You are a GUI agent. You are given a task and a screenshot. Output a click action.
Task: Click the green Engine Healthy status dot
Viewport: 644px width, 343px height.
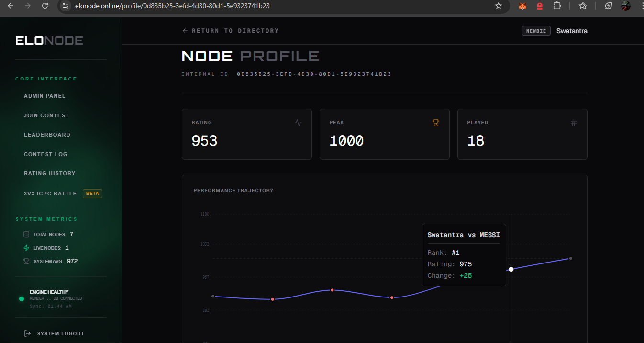pyautogui.click(x=22, y=299)
